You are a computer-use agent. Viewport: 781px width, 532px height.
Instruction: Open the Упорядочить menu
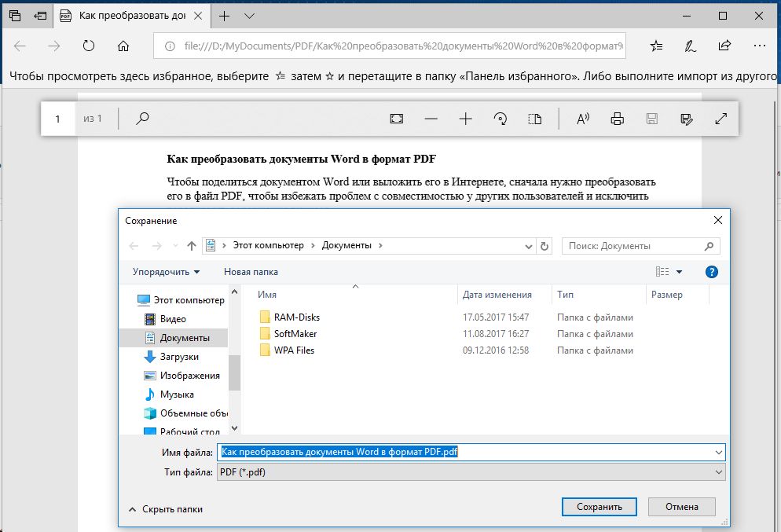tap(166, 272)
